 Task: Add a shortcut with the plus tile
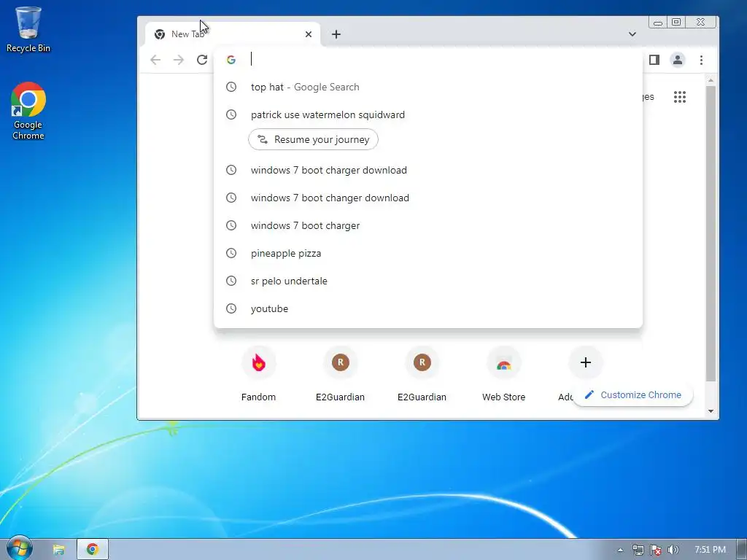(586, 362)
